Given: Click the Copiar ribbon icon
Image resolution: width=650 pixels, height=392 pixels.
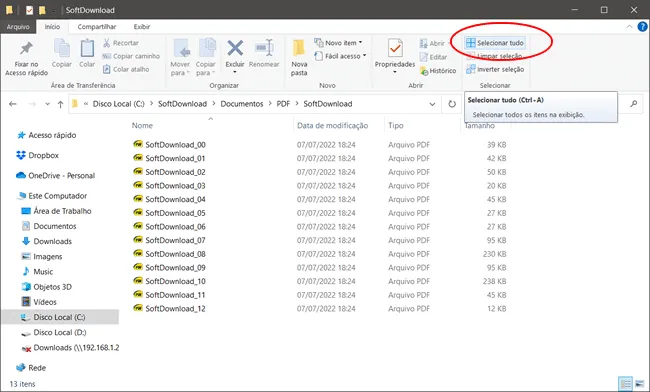Looking at the screenshot, I should click(62, 48).
